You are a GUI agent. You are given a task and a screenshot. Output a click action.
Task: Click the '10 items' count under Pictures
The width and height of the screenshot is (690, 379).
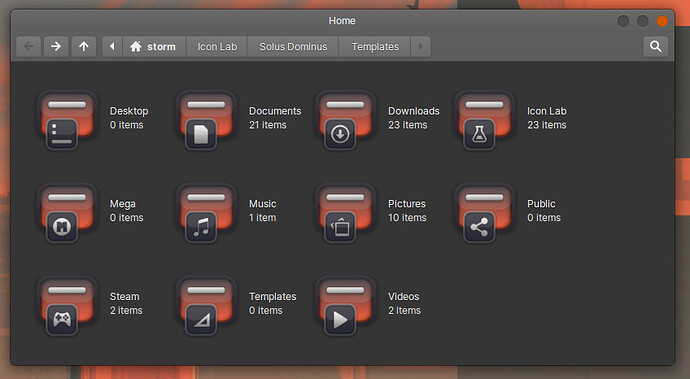point(407,218)
